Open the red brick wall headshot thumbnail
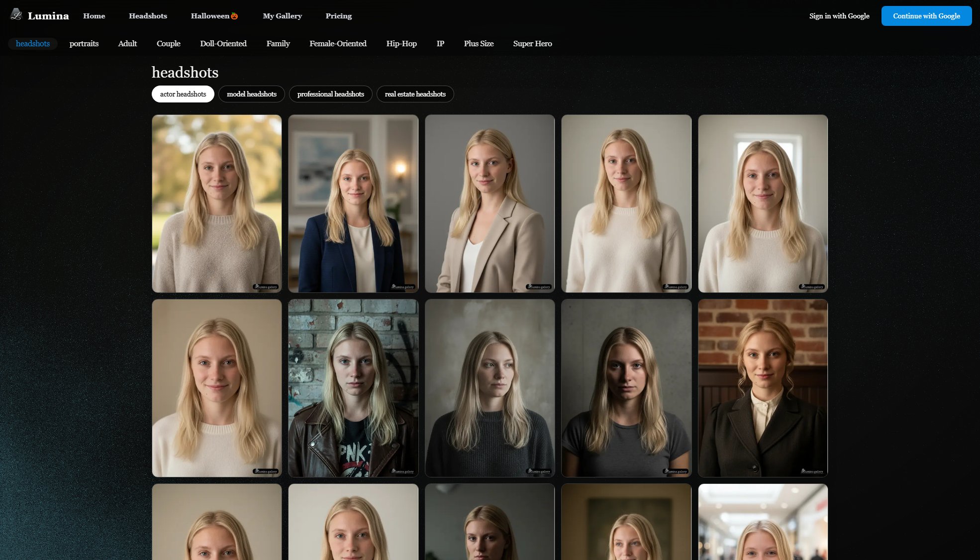This screenshot has width=980, height=560. (x=763, y=388)
